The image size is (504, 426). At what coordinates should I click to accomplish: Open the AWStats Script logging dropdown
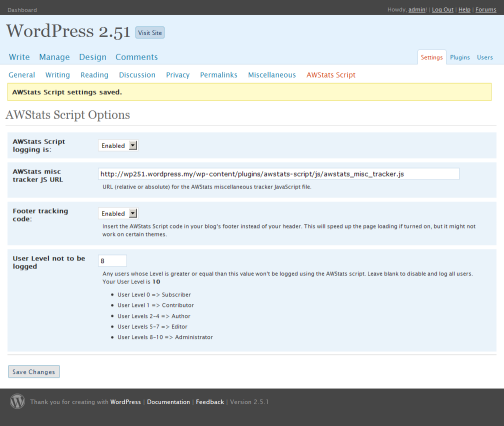point(118,146)
